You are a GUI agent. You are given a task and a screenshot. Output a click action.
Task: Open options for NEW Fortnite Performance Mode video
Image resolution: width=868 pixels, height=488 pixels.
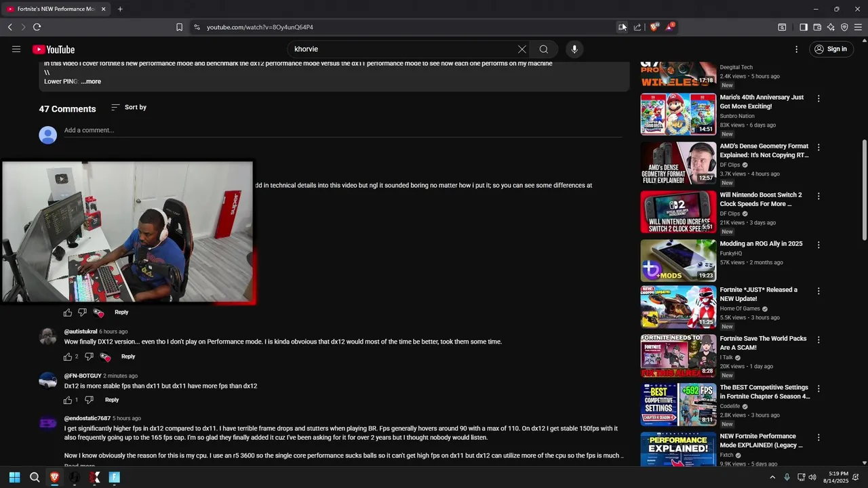(x=818, y=437)
